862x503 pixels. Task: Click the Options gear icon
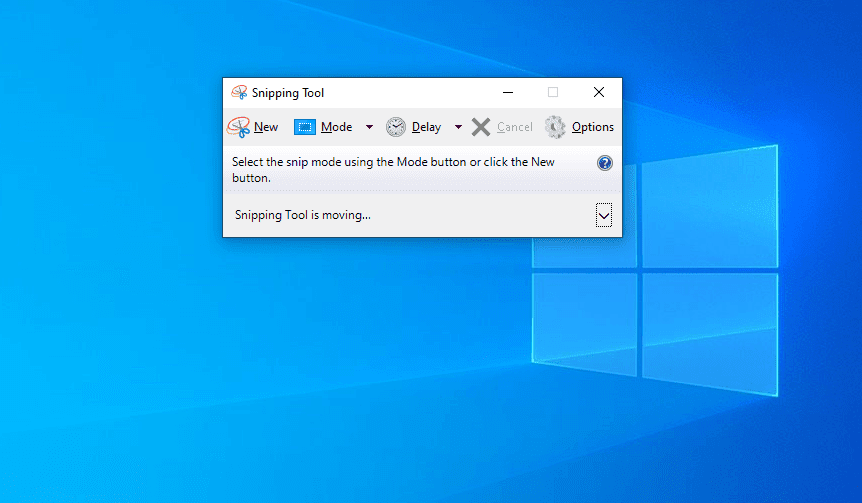click(555, 127)
